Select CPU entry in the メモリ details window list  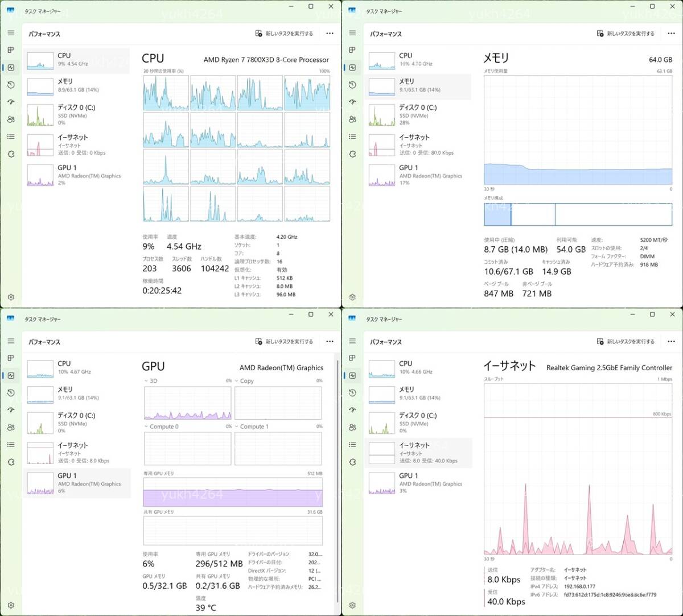(x=418, y=60)
